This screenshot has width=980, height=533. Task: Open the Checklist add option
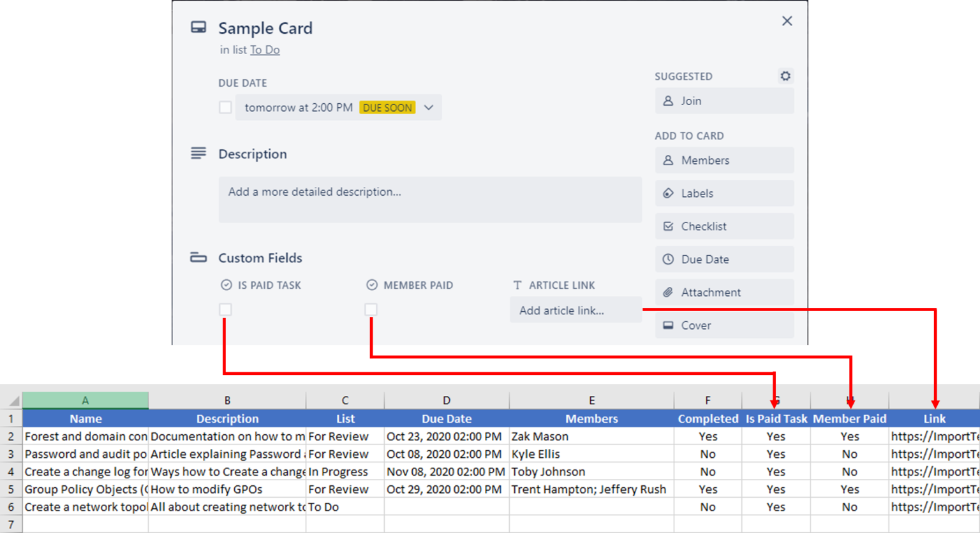click(702, 226)
